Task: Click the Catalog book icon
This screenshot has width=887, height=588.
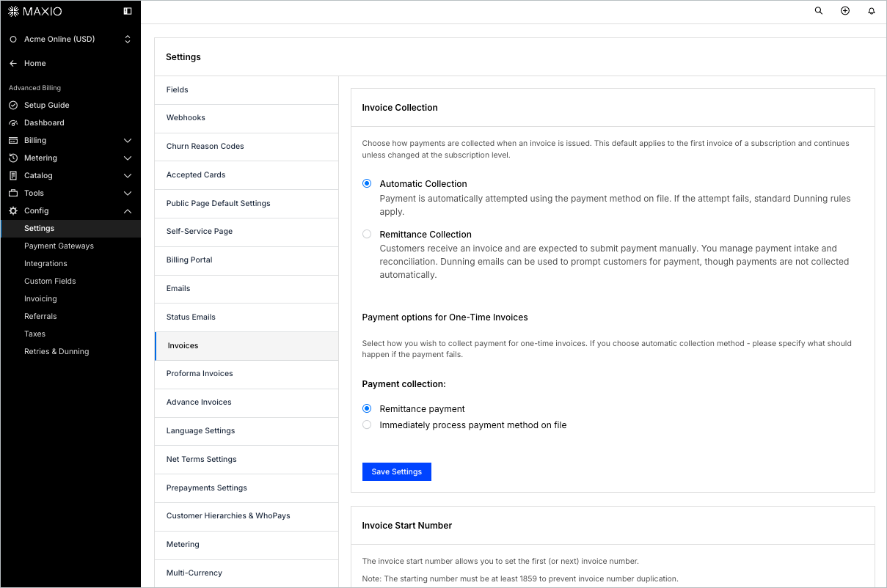Action: [x=13, y=175]
